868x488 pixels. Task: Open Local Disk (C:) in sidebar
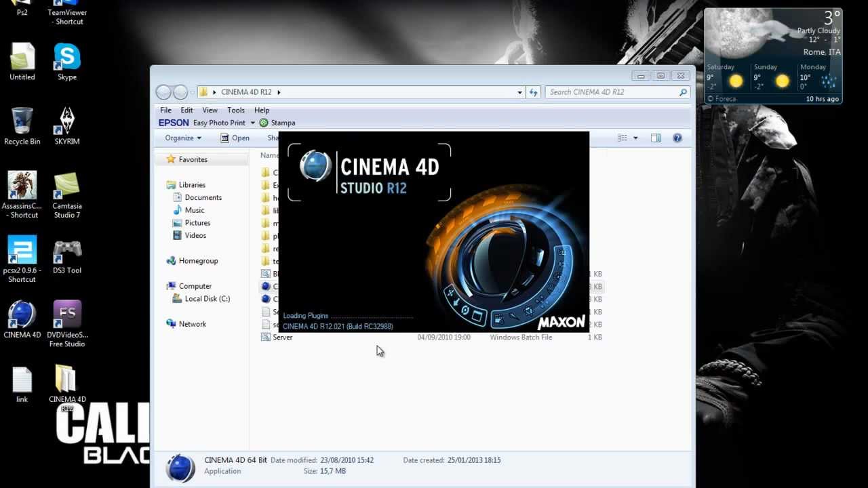coord(207,298)
